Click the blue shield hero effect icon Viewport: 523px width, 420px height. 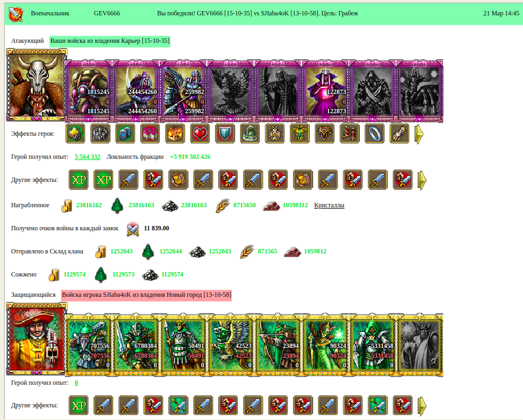[x=225, y=134]
